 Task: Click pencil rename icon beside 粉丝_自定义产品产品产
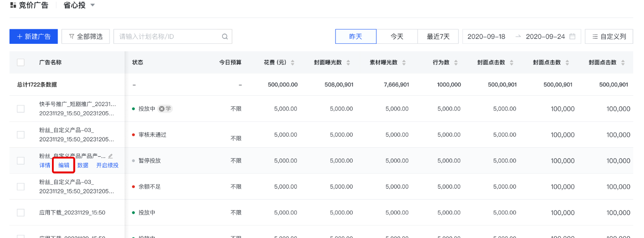click(x=110, y=156)
